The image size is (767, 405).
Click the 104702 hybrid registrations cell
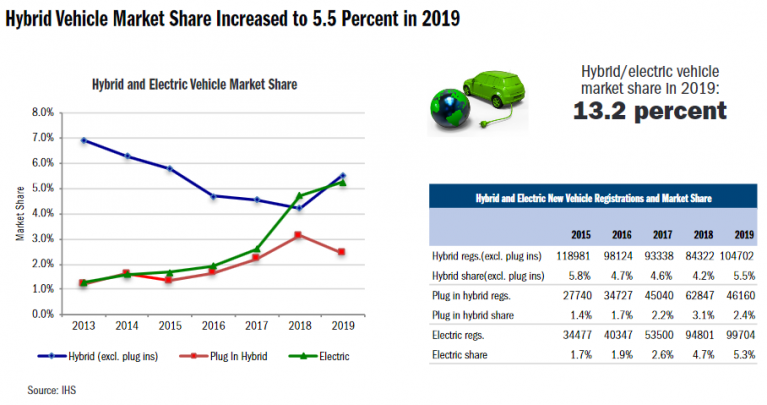pyautogui.click(x=737, y=256)
